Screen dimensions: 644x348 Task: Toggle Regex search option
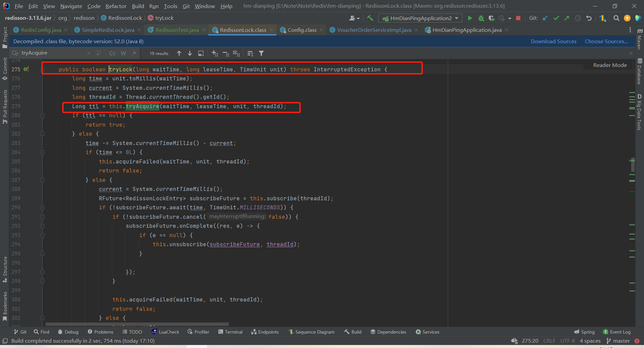[x=134, y=53]
